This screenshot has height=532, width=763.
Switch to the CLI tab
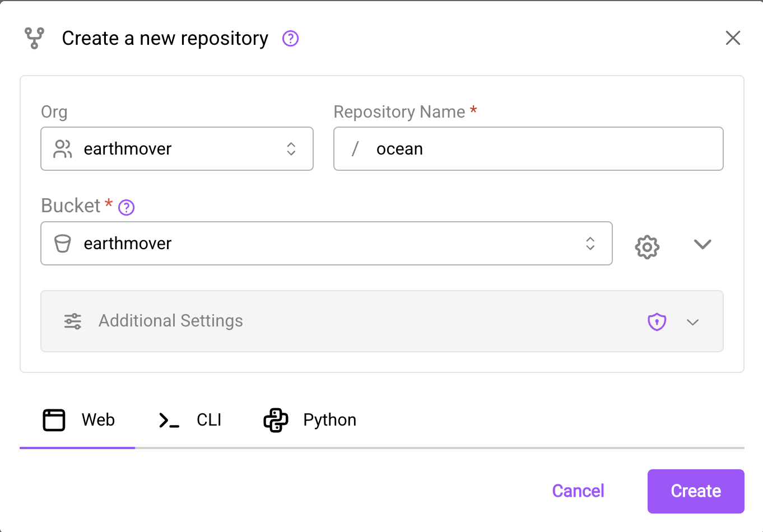(x=190, y=420)
